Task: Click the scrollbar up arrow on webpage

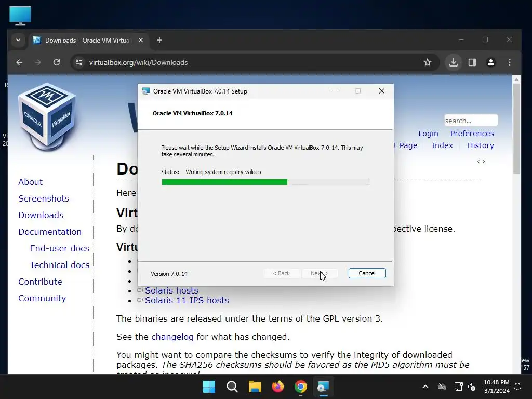Action: point(516,79)
